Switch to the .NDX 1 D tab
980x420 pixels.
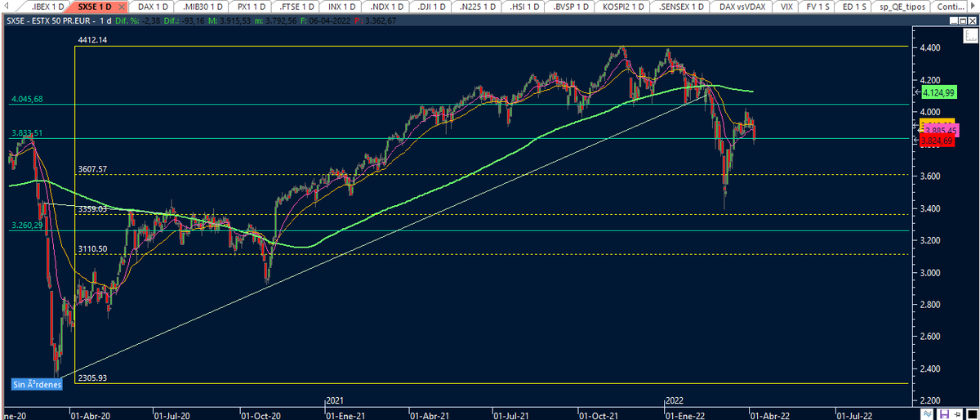pos(388,7)
